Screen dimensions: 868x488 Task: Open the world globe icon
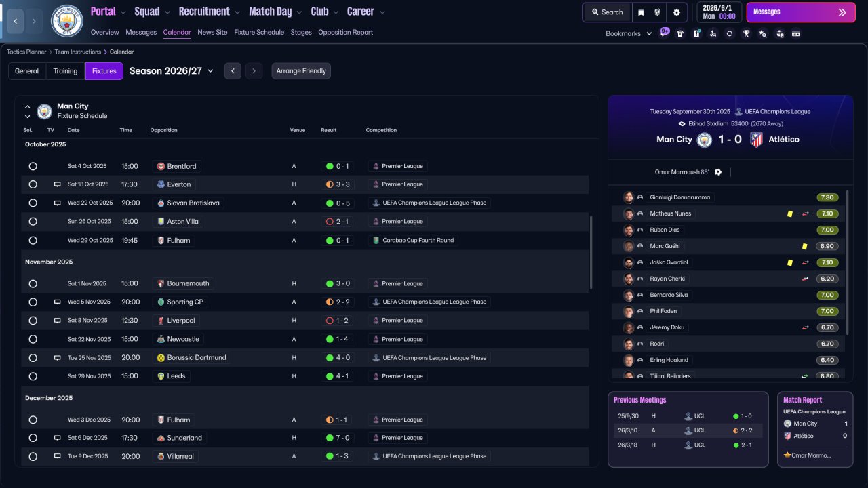658,12
